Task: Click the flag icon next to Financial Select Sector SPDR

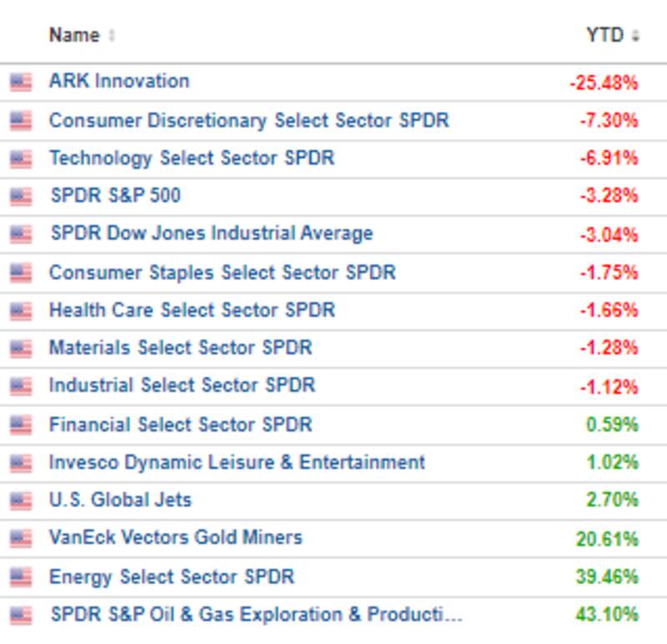Action: [21, 425]
